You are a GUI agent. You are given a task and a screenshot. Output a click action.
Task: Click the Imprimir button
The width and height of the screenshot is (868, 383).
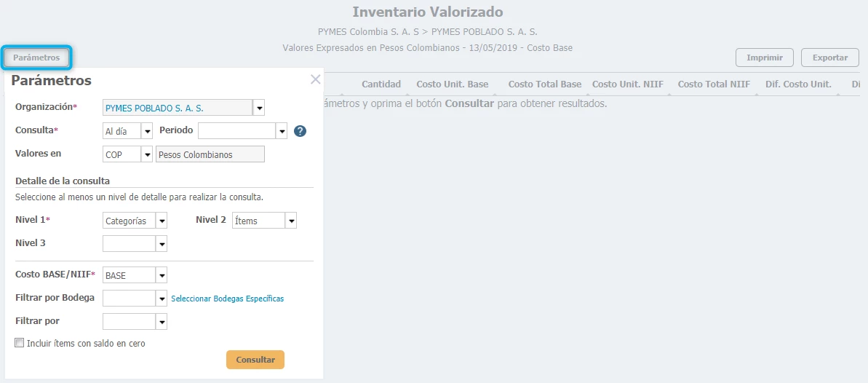pyautogui.click(x=764, y=58)
